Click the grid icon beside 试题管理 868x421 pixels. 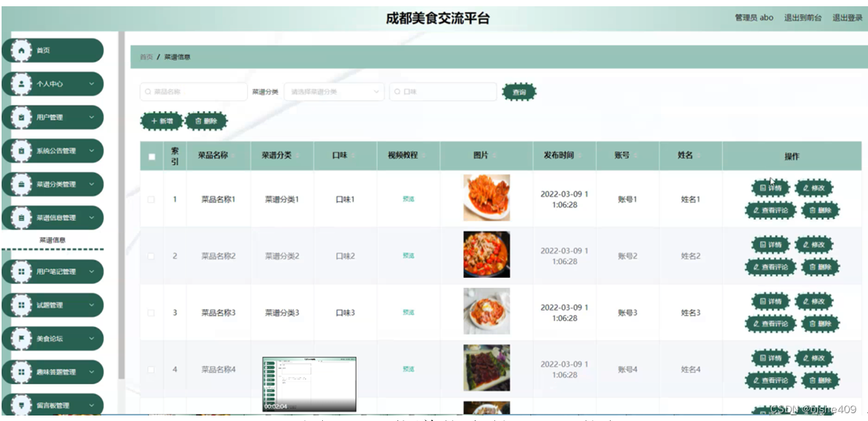pos(21,305)
